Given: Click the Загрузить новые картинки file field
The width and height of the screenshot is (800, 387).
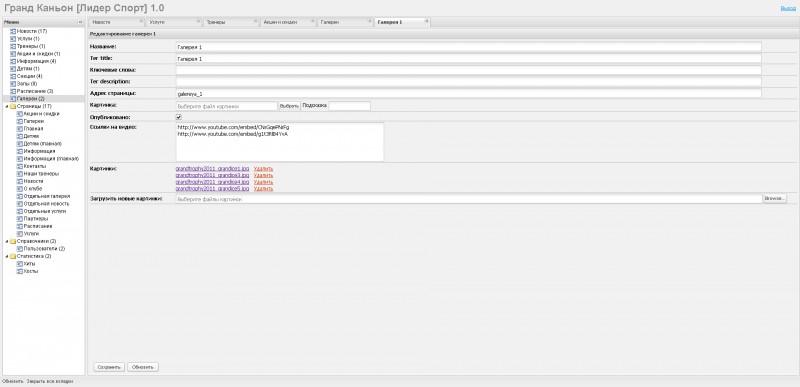Looking at the screenshot, I should [468, 199].
